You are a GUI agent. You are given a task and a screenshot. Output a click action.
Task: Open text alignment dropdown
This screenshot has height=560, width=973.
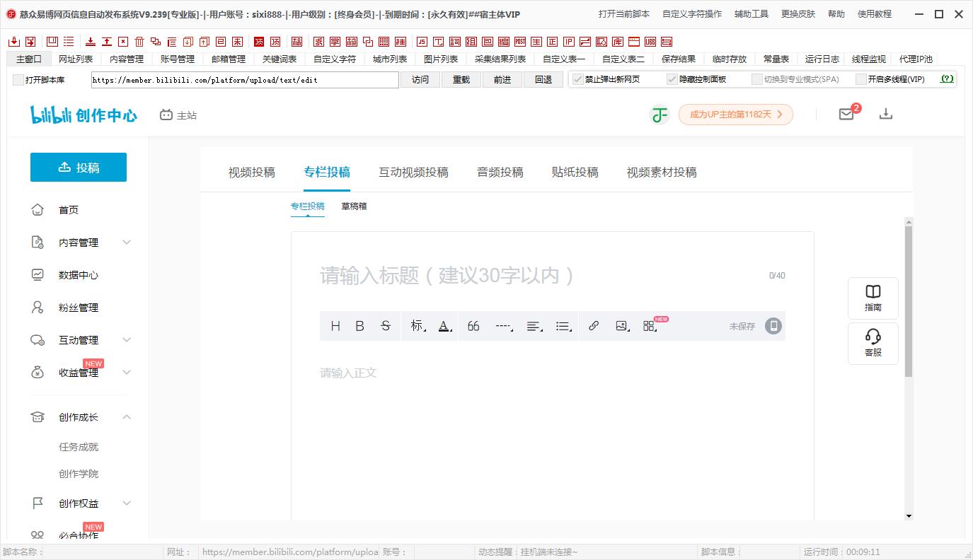[534, 326]
